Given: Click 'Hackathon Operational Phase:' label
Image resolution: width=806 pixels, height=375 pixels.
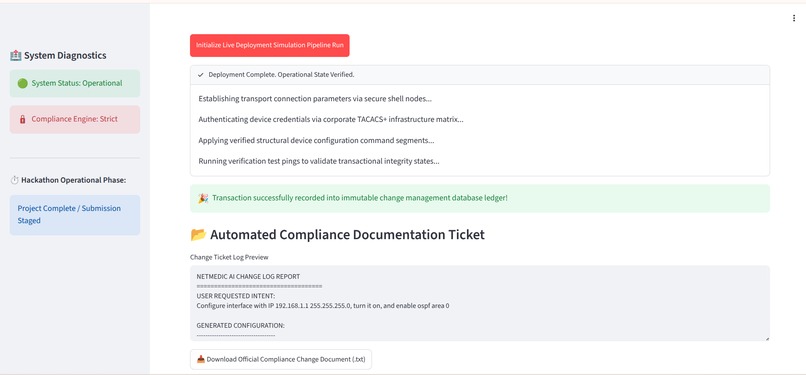Looking at the screenshot, I should [x=74, y=180].
